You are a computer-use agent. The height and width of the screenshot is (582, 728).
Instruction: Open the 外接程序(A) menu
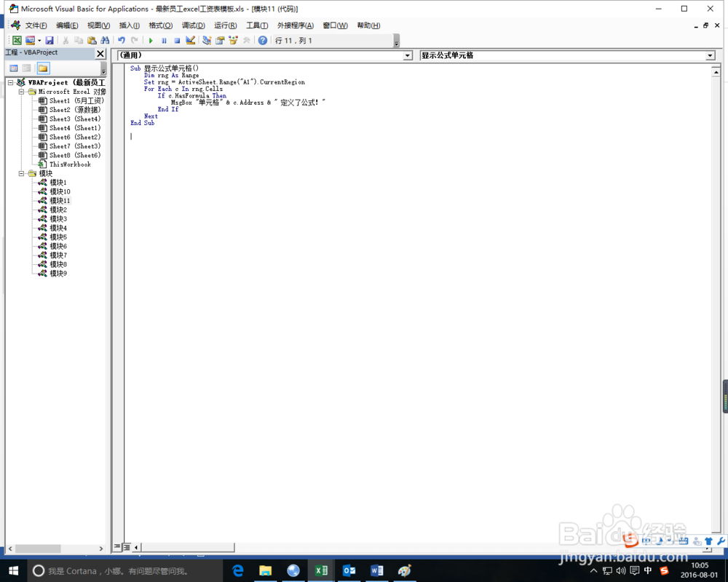coord(296,25)
